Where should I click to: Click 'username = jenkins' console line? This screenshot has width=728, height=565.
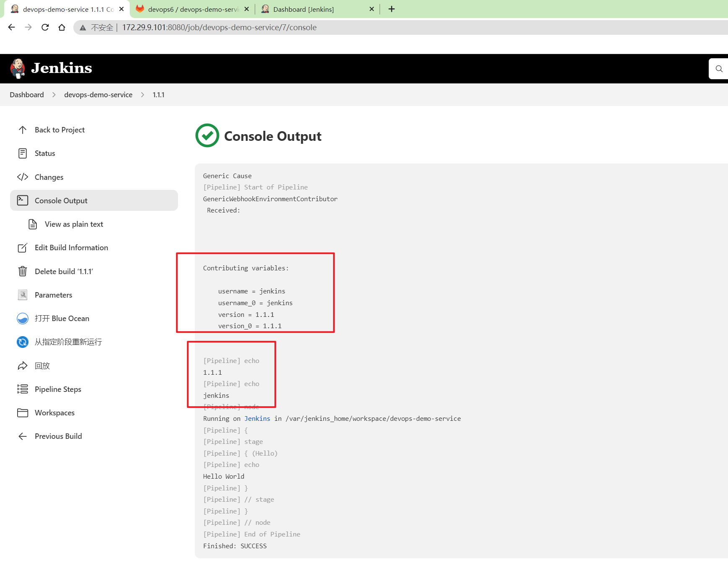[251, 291]
